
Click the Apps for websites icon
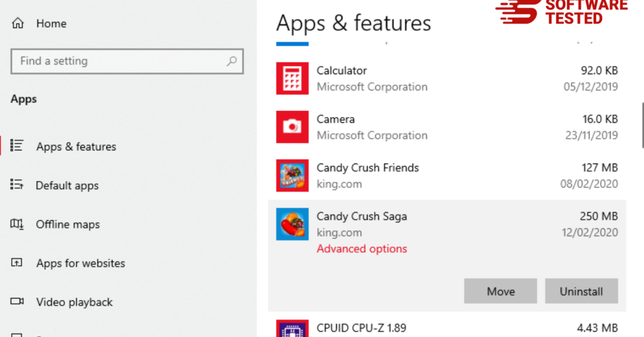pyautogui.click(x=17, y=263)
